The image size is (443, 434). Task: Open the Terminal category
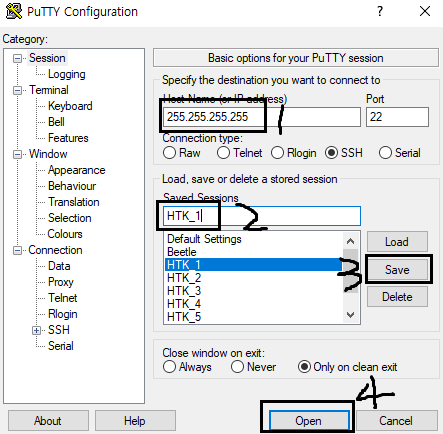[x=49, y=90]
